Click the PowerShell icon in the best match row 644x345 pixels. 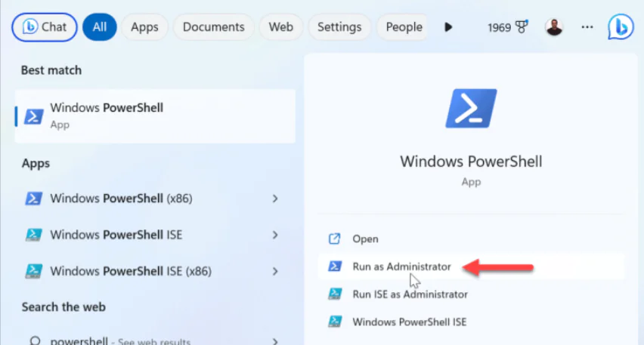pyautogui.click(x=34, y=116)
